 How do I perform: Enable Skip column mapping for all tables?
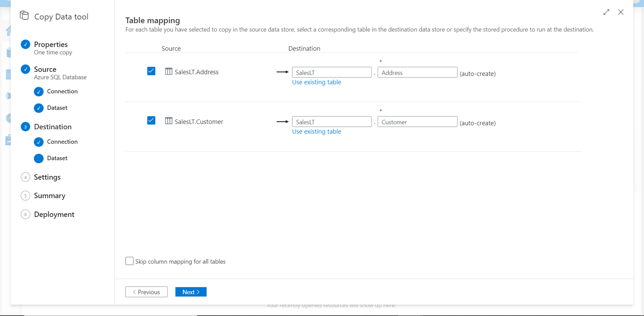point(129,261)
